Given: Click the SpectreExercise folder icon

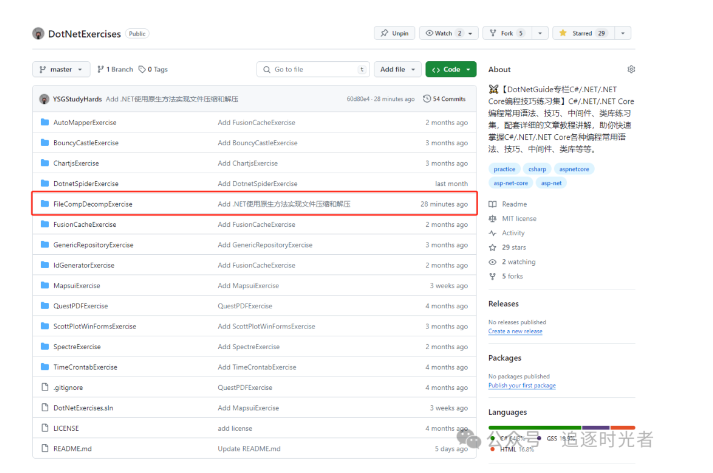Looking at the screenshot, I should tap(45, 347).
